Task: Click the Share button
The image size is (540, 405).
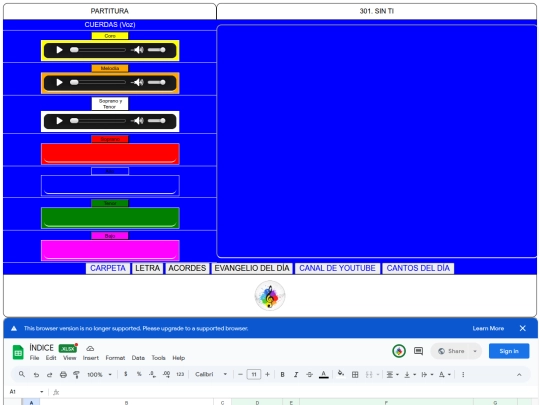Action: (451, 351)
